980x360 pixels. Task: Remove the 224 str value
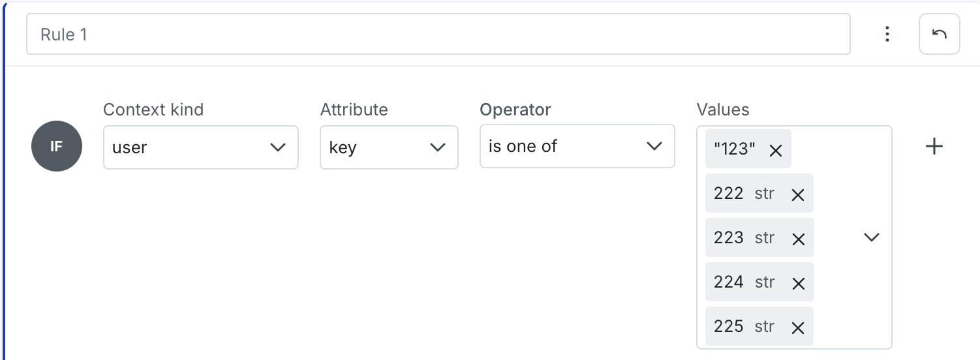(x=797, y=284)
